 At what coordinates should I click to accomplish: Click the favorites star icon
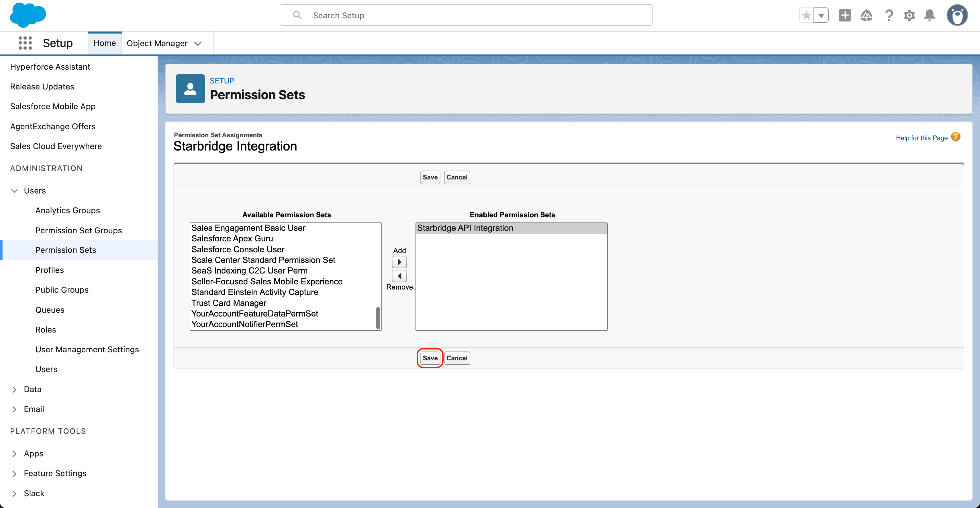point(806,15)
